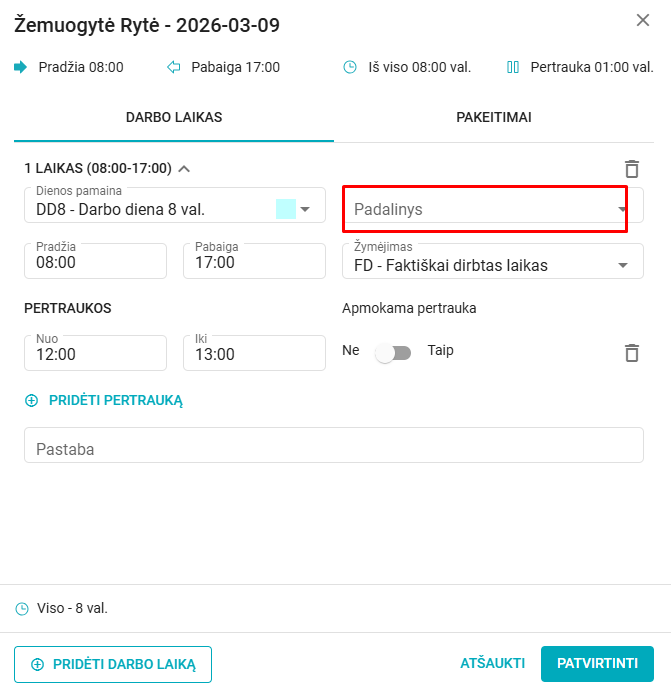Collapse the 1 Laikas section
This screenshot has height=698, width=671.
pos(184,168)
